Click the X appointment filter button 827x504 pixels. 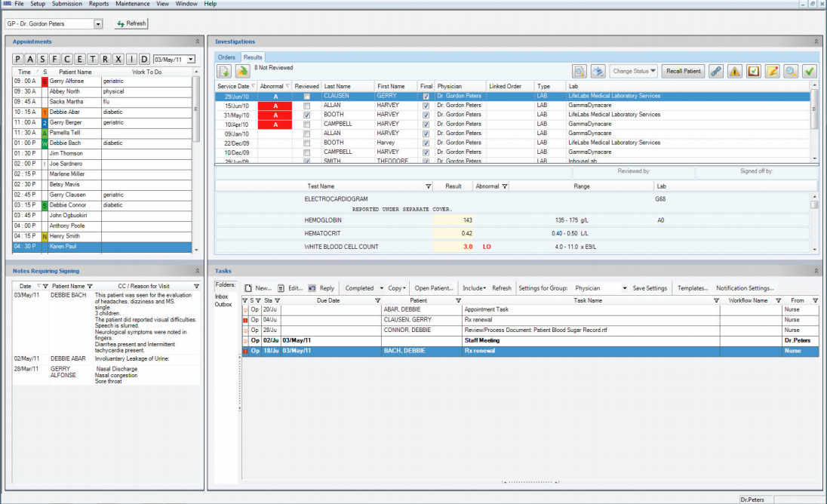pos(118,59)
